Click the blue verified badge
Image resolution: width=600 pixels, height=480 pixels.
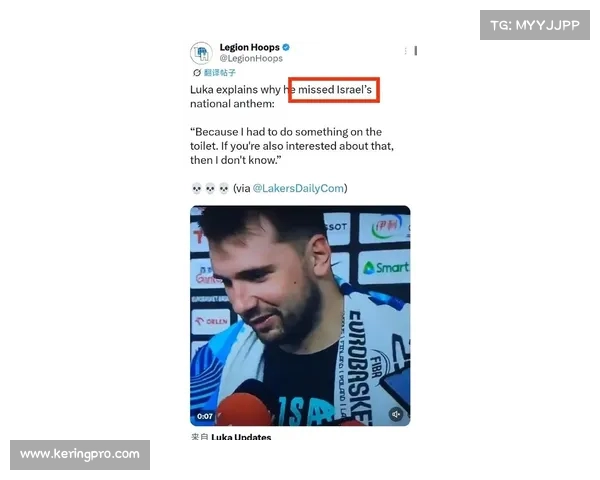(286, 47)
